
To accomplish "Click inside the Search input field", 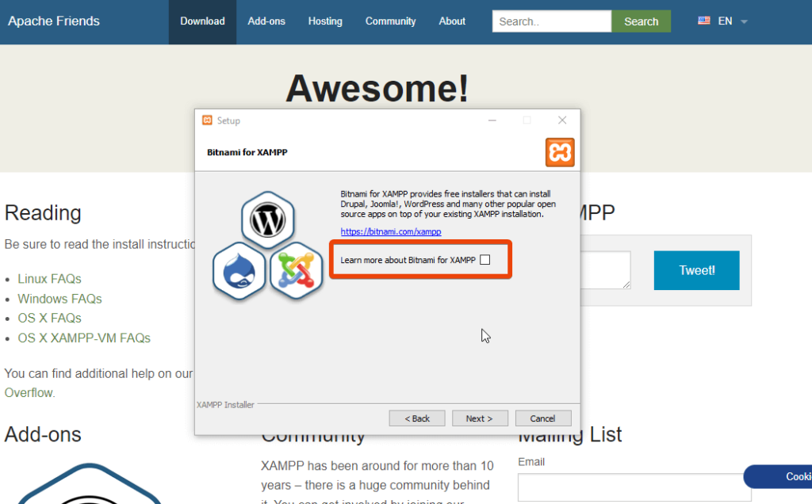I will click(x=550, y=21).
